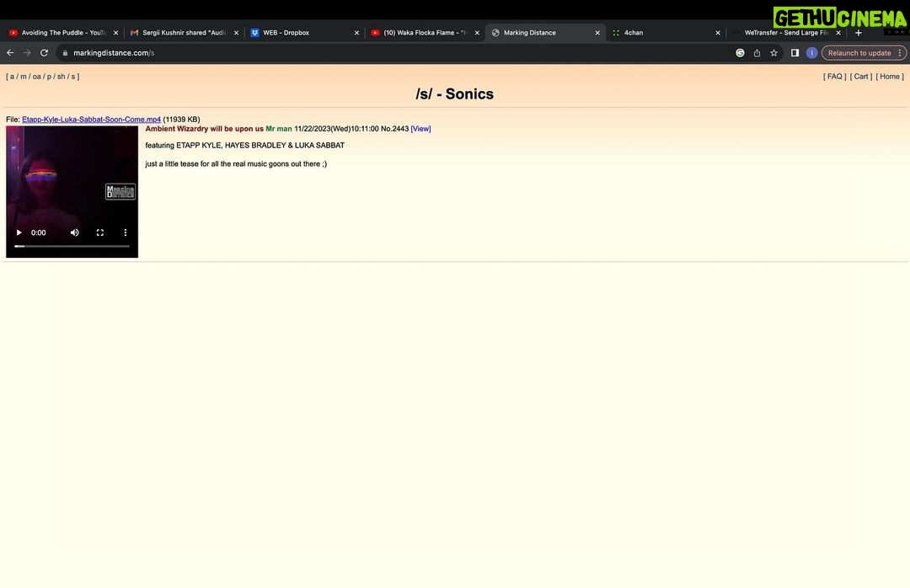Close the Sergii Kushnir Gmail tab

coord(236,33)
